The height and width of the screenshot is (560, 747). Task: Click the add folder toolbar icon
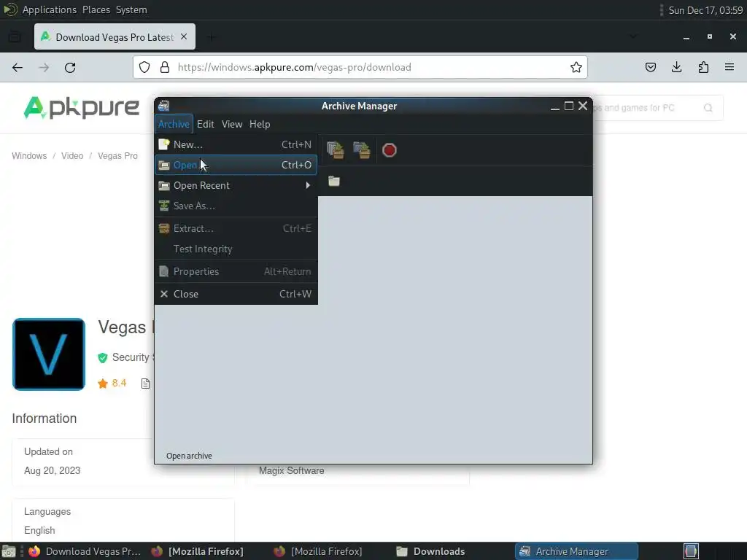point(362,150)
